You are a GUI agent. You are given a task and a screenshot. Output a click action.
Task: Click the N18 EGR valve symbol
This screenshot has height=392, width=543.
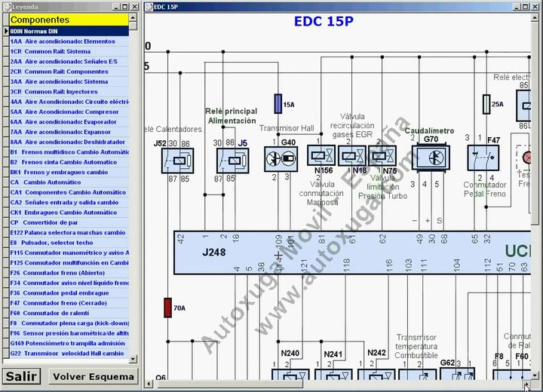tap(352, 156)
